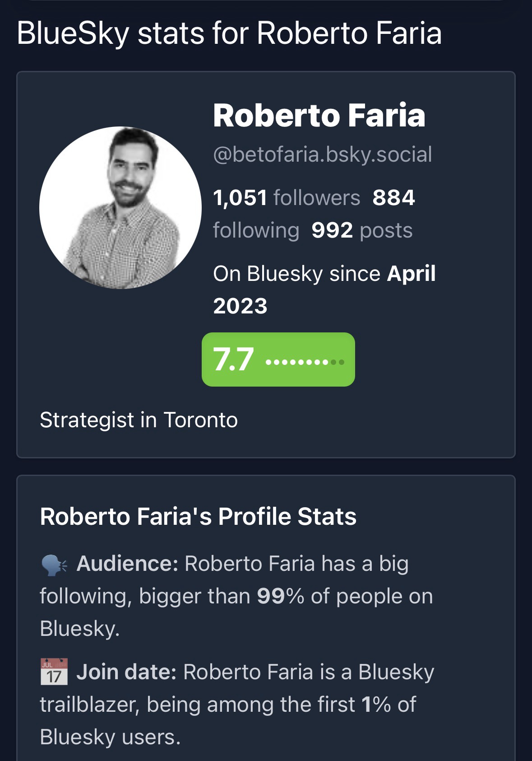This screenshot has height=761, width=532.
Task: Click the calendar Join date icon
Action: coord(54,672)
